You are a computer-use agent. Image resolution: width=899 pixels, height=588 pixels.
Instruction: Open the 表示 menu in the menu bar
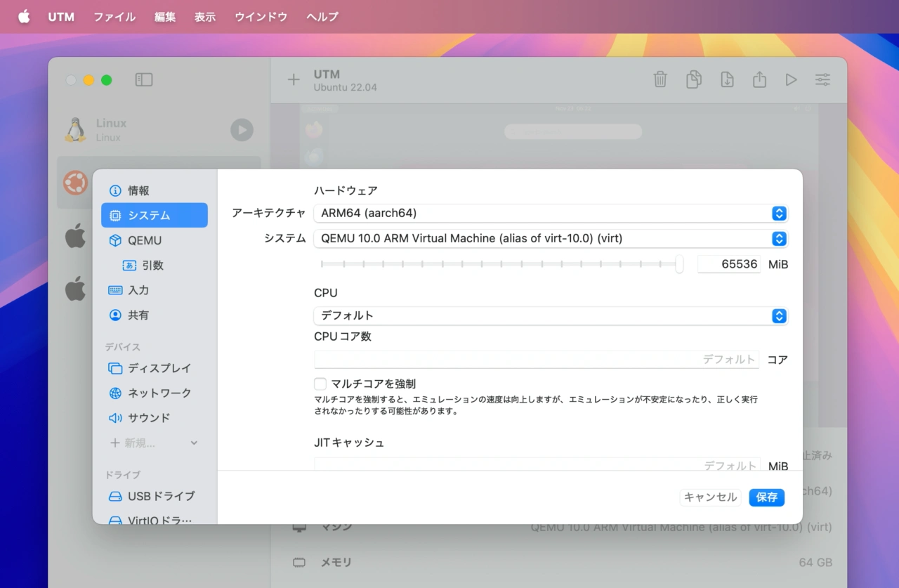point(204,17)
